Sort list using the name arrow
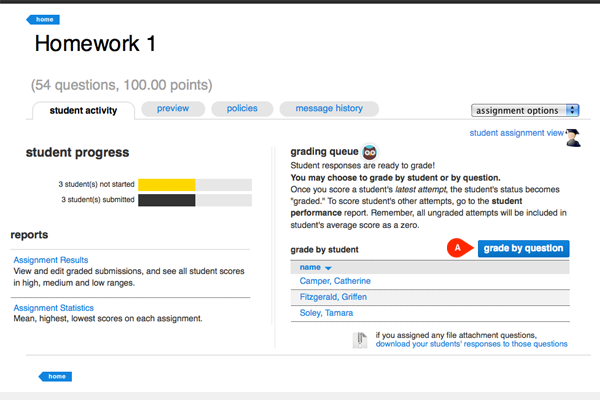The image size is (600, 400). click(x=330, y=268)
